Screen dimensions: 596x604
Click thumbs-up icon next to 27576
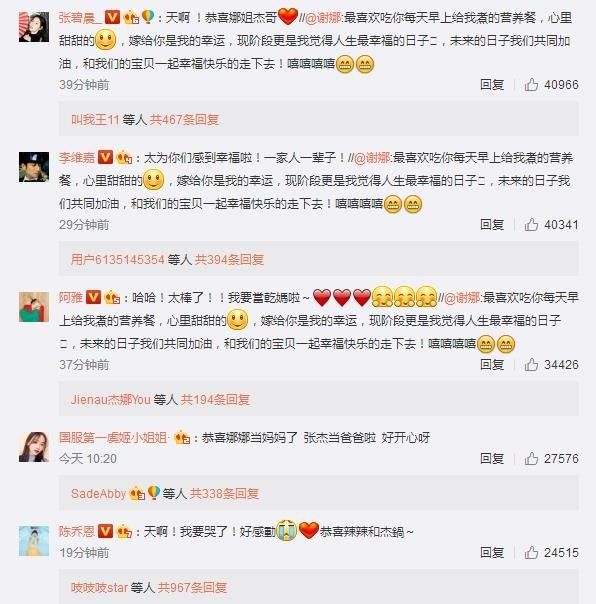531,458
